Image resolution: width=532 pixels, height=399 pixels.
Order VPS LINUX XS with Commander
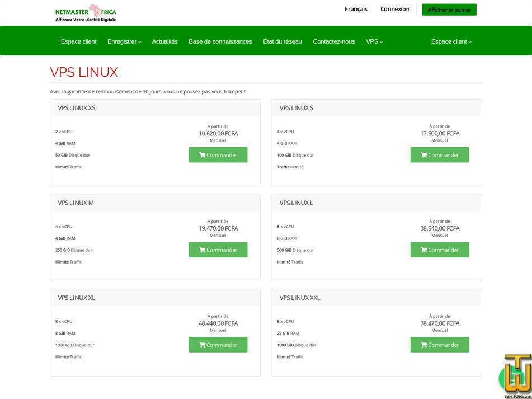[218, 155]
